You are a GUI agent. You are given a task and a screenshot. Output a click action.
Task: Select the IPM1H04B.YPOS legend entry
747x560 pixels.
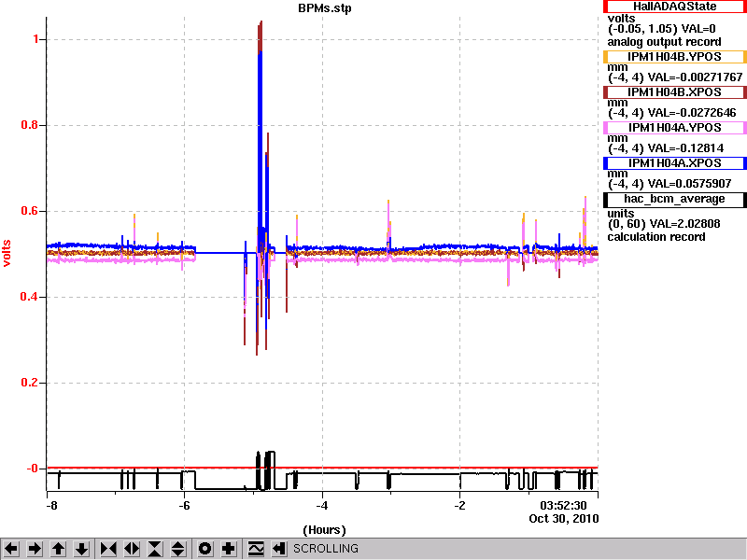(674, 57)
